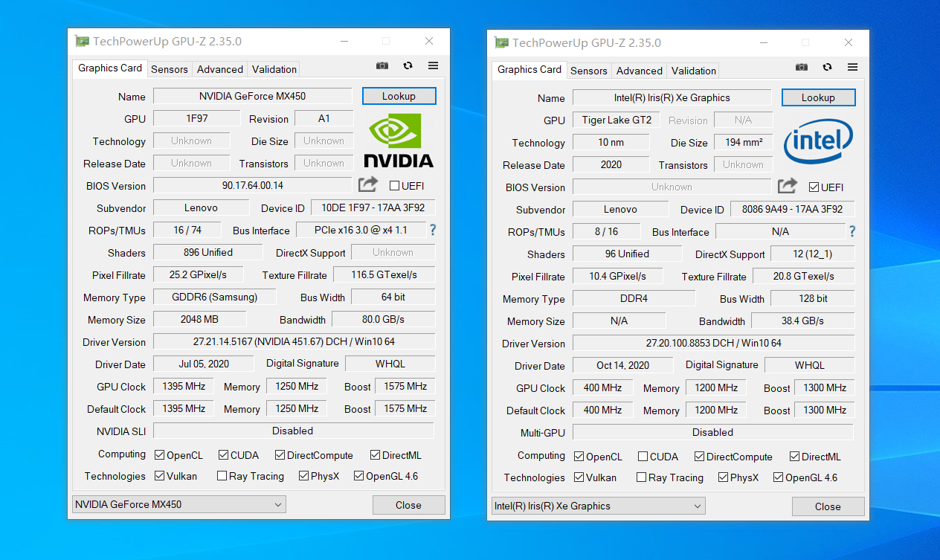
Task: Switch to Validation tab in the NVIDIA window
Action: click(x=274, y=69)
